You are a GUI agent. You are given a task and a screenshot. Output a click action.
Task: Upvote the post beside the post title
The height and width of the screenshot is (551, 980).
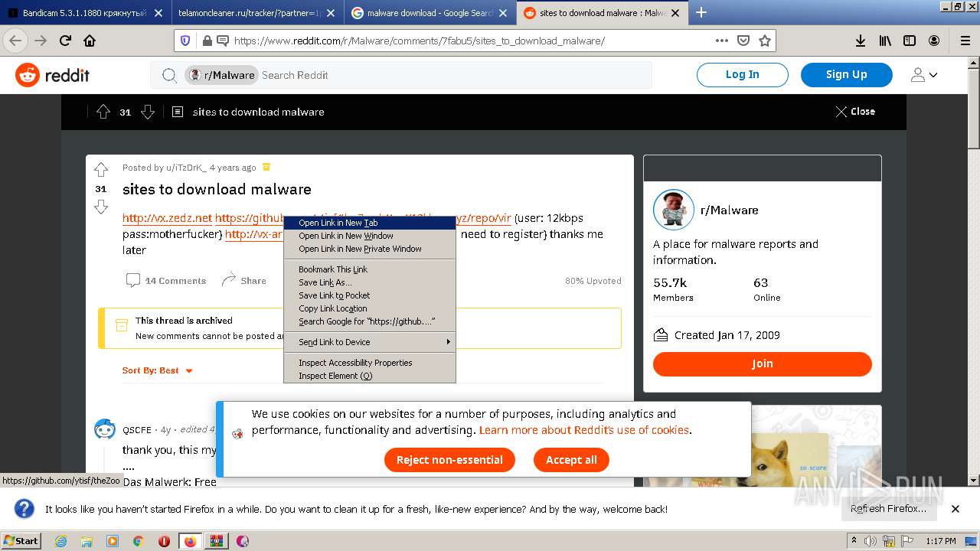(x=100, y=170)
